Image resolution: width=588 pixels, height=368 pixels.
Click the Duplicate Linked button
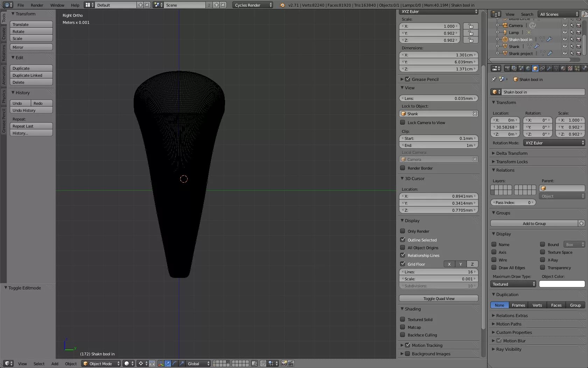pyautogui.click(x=31, y=75)
